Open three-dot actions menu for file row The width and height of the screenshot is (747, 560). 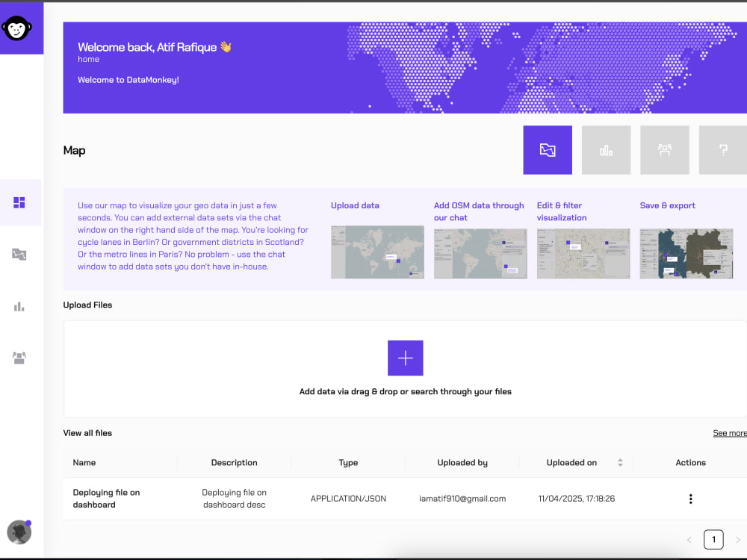coord(690,499)
